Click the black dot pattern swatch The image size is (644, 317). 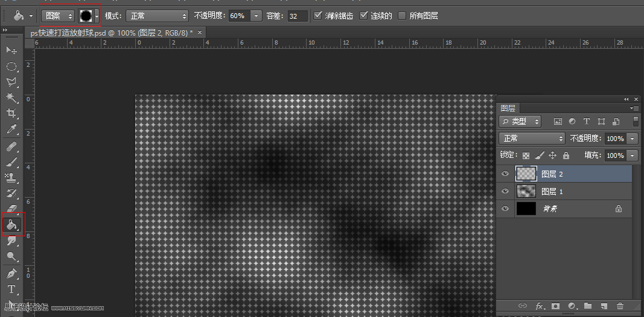pos(86,16)
